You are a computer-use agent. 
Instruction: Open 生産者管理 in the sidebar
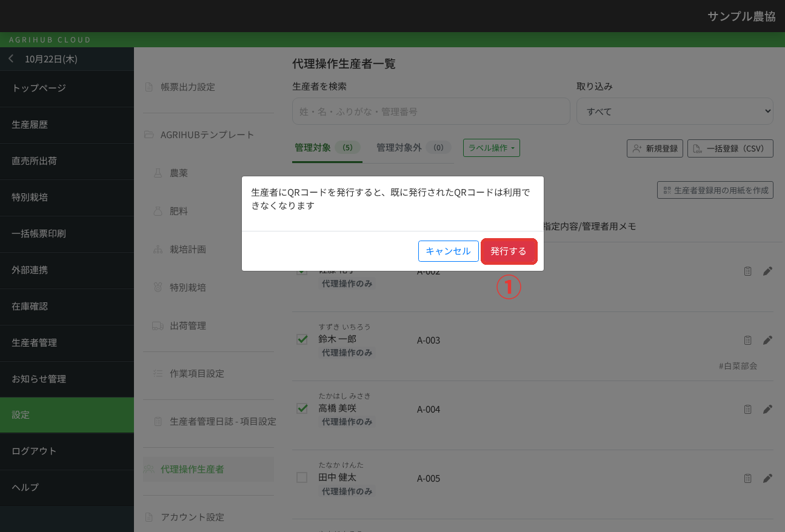67,343
